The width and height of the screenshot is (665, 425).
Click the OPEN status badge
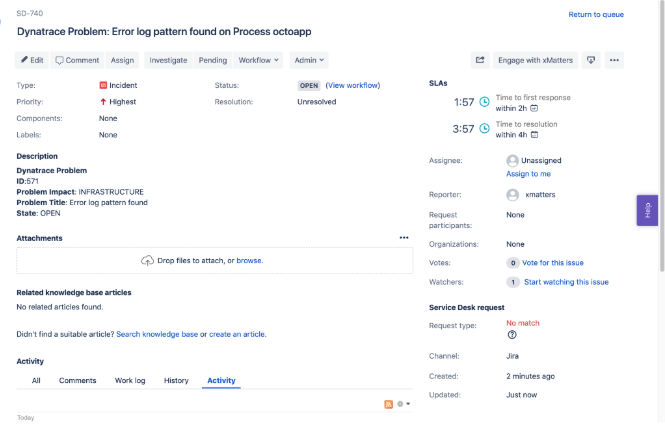309,85
